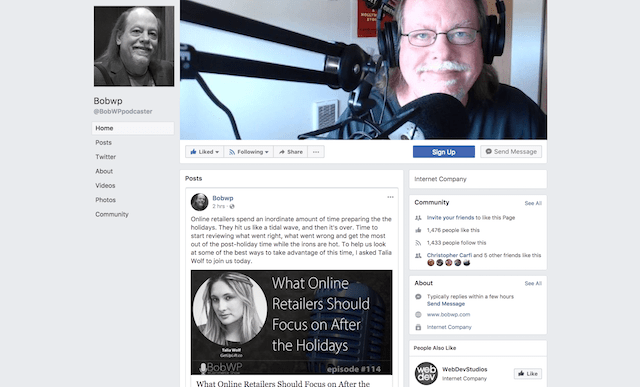Open the Community tab in sidebar
This screenshot has width=640, height=387.
coord(112,214)
